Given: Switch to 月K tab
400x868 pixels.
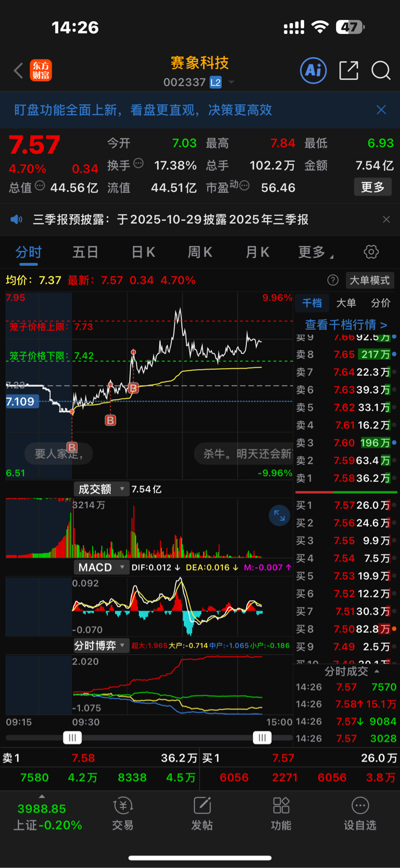Looking at the screenshot, I should [x=257, y=252].
